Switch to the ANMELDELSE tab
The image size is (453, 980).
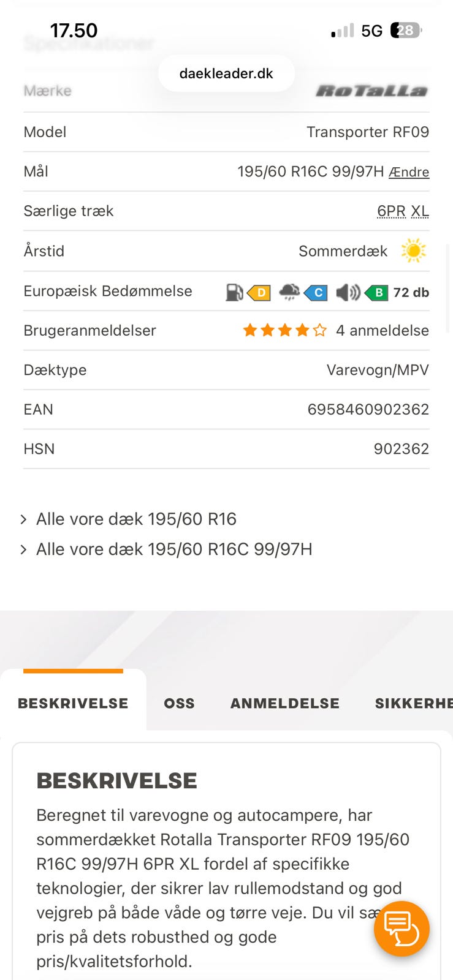tap(284, 703)
